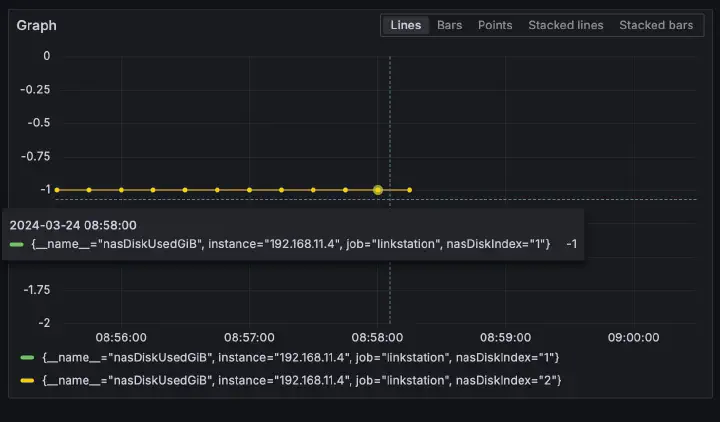
Task: Click the tooltip timestamp 2024-03-24 08:58:00
Action: 73,225
